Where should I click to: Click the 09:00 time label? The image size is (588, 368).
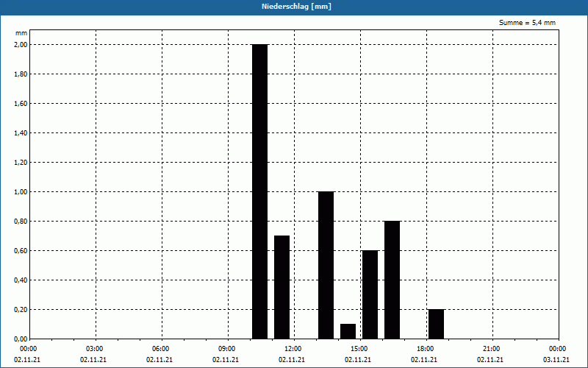pyautogui.click(x=226, y=349)
